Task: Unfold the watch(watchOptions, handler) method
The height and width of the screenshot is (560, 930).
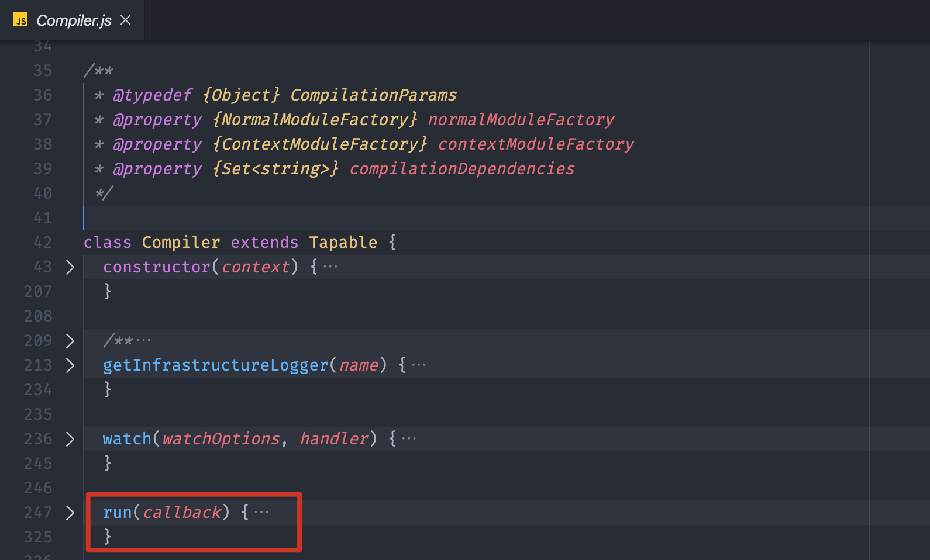Action: [70, 439]
